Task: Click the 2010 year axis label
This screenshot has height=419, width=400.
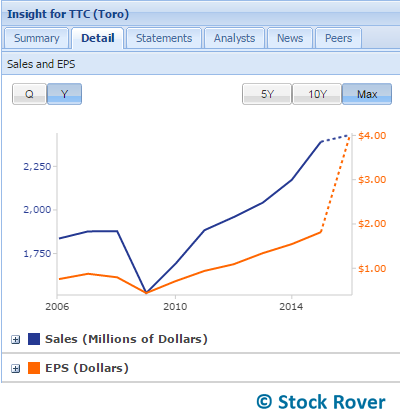Action: point(175,307)
